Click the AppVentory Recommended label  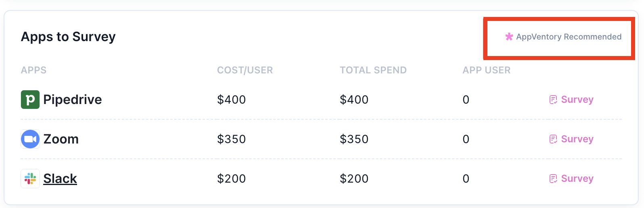[569, 37]
